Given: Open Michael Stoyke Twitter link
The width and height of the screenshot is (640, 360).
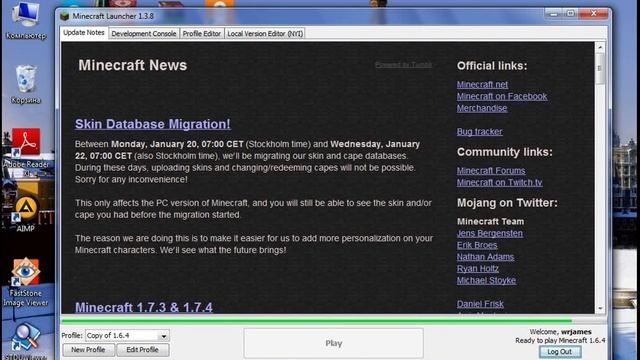Looking at the screenshot, I should coord(486,280).
